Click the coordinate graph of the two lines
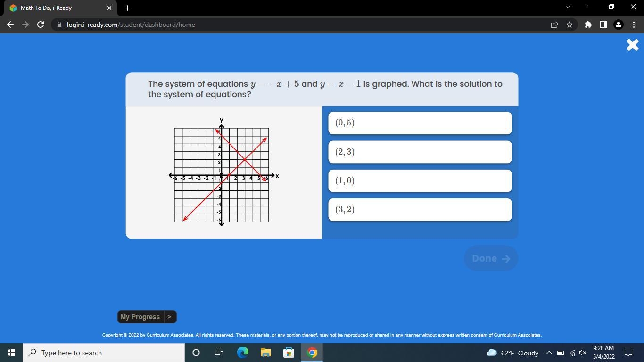 224,172
